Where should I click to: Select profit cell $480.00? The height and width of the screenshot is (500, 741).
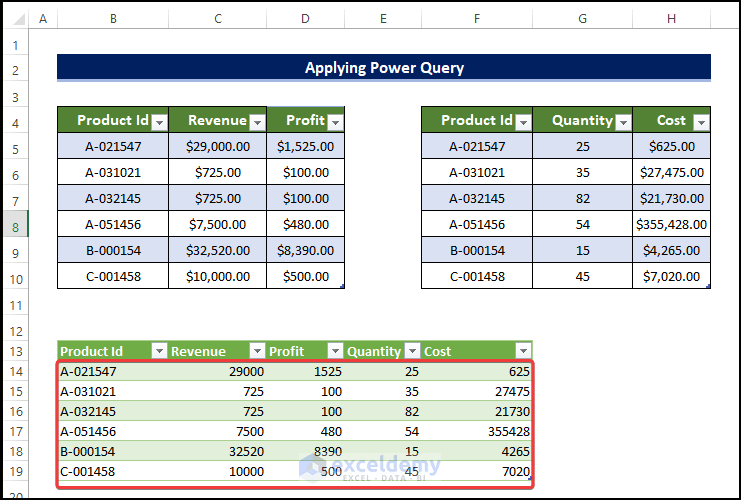point(305,224)
